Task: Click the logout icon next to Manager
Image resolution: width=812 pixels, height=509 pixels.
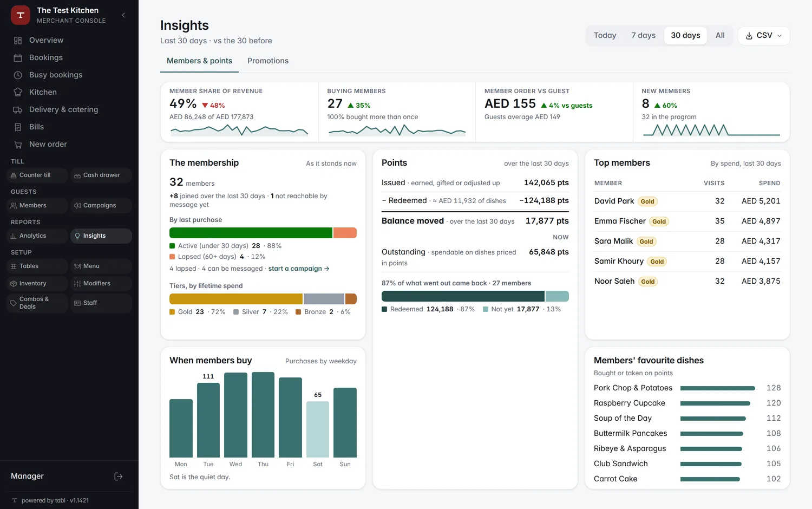Action: click(119, 477)
